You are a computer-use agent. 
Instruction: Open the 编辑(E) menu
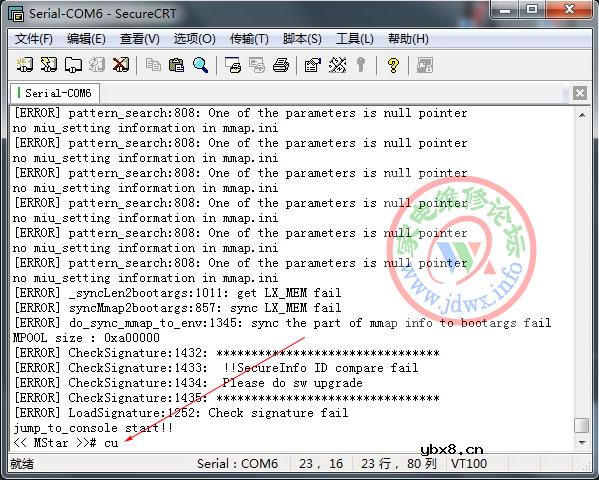pyautogui.click(x=86, y=39)
